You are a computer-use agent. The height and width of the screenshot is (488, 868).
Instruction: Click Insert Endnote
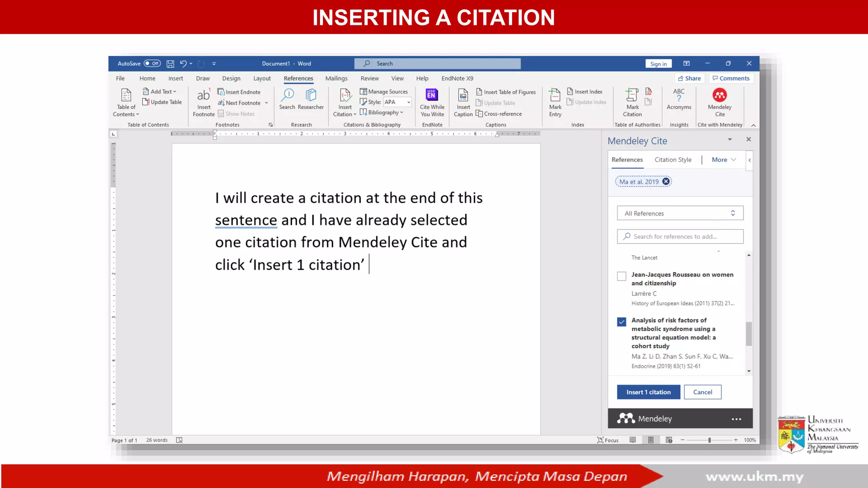pyautogui.click(x=239, y=92)
